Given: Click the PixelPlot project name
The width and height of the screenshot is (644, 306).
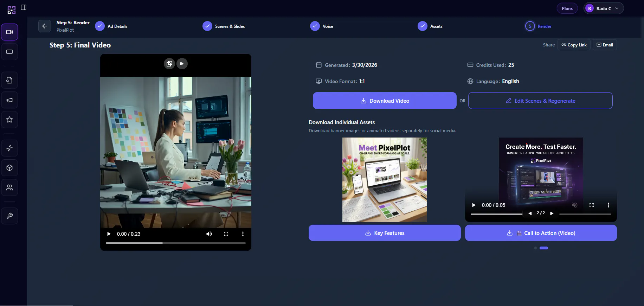Looking at the screenshot, I should tap(65, 30).
